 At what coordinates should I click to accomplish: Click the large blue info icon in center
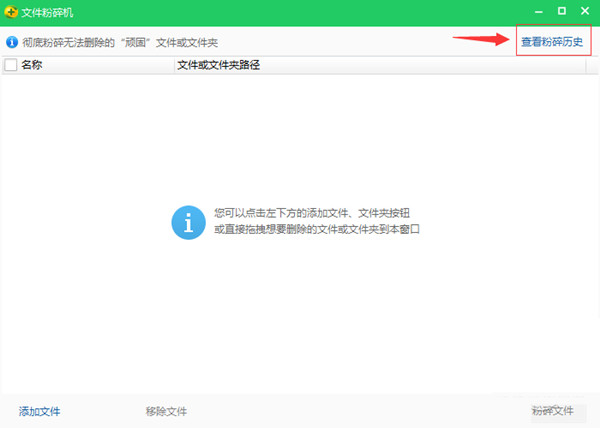[187, 221]
